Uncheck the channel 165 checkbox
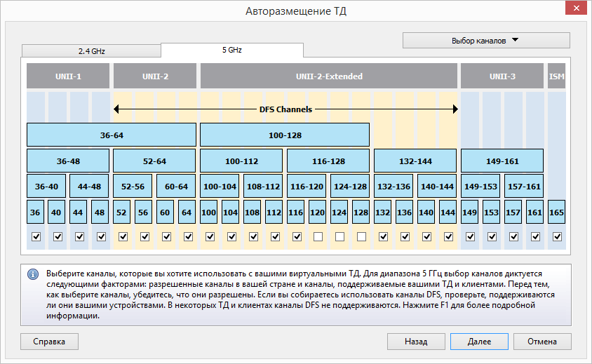Screen dimensions: 592x364 (x=557, y=236)
